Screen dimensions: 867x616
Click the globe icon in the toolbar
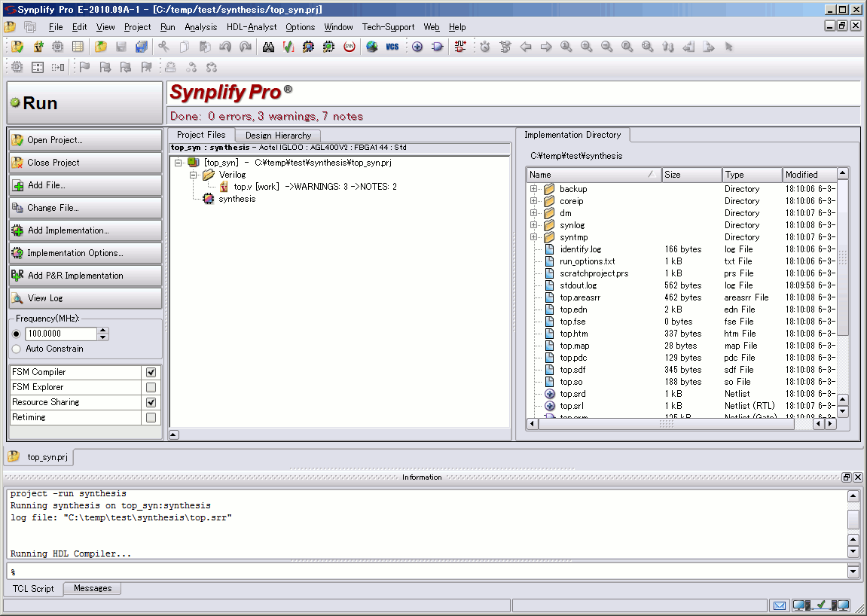coord(371,47)
